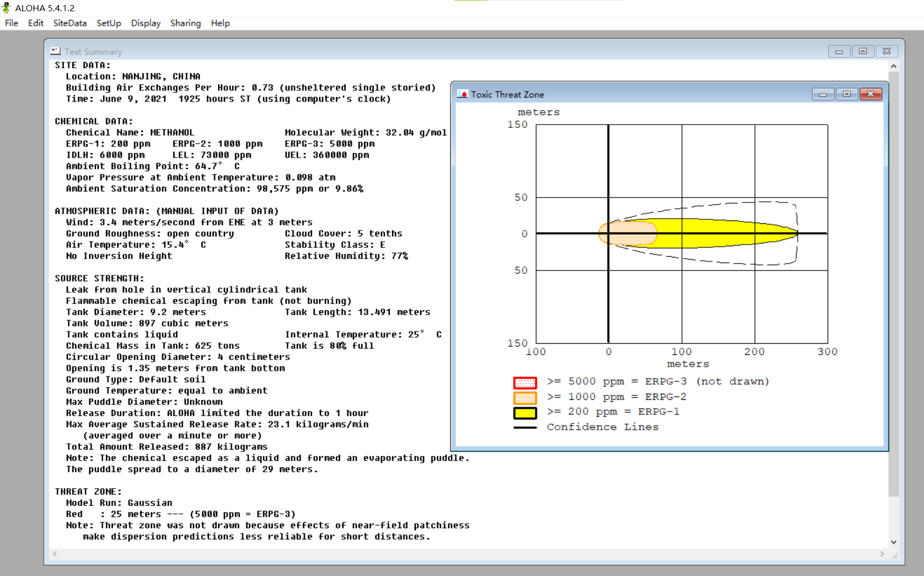Screen dimensions: 924x576
Task: Open the Edit menu
Action: (35, 23)
